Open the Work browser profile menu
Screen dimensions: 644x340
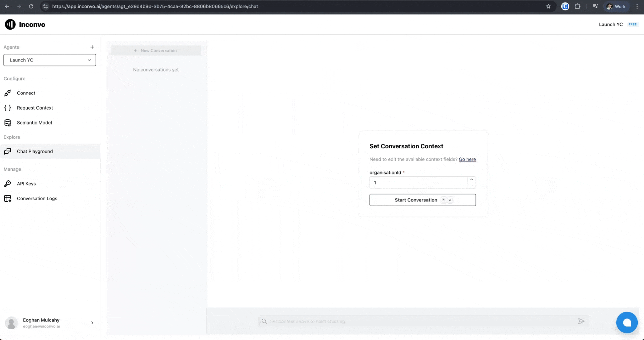click(x=616, y=6)
